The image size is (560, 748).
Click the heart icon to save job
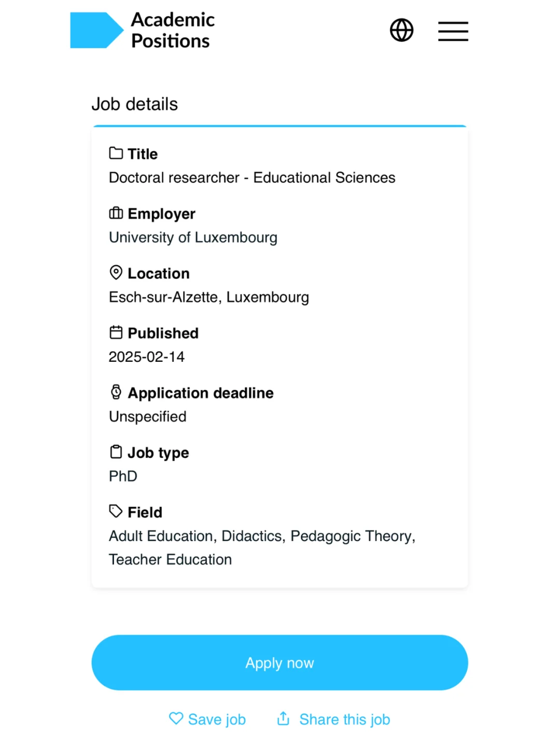pos(176,718)
